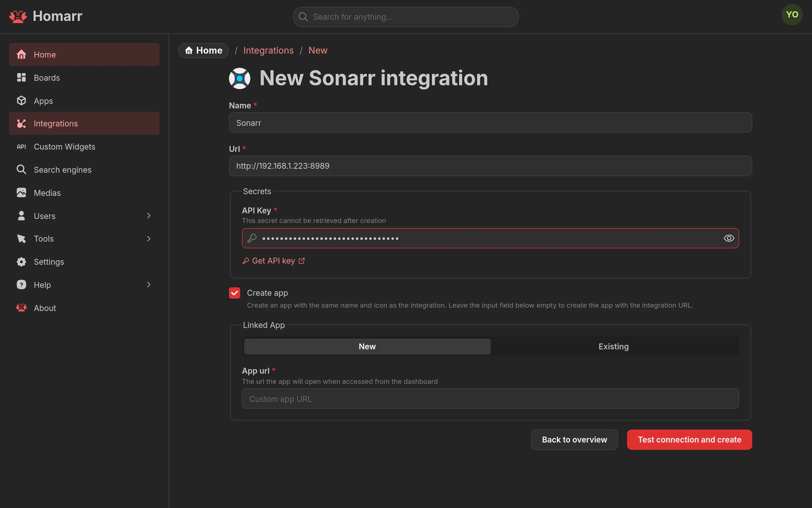Click the Medias image icon

click(x=21, y=193)
